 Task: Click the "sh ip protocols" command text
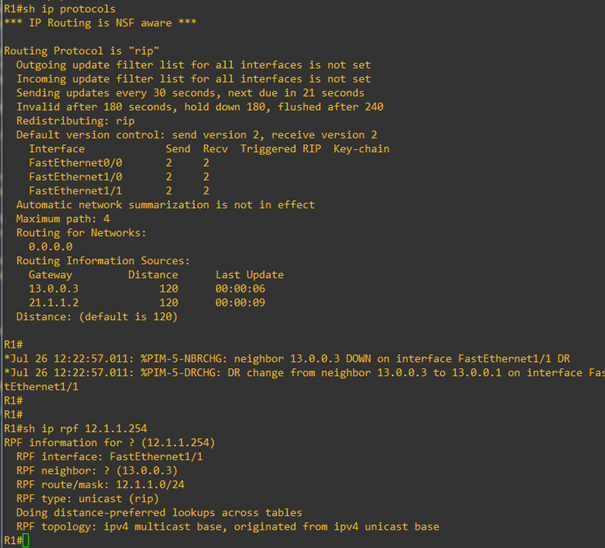[69, 9]
